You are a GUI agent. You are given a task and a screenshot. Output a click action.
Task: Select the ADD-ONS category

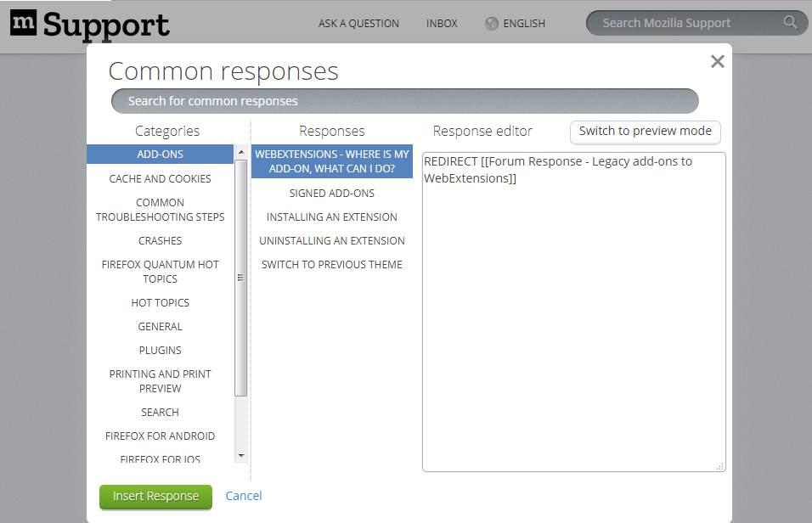[x=160, y=154]
